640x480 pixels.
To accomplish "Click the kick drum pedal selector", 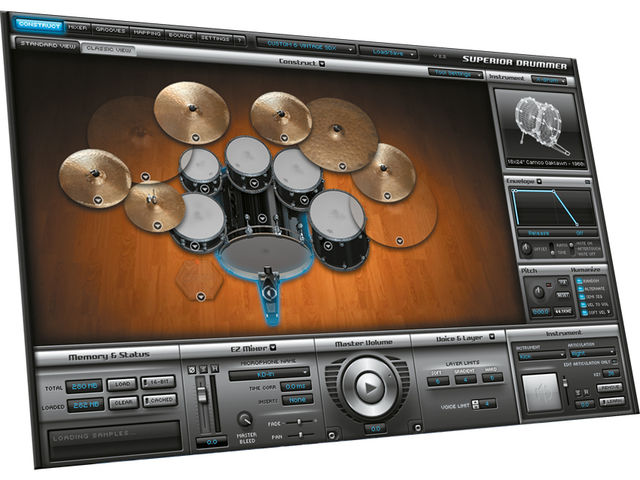I will click(268, 292).
